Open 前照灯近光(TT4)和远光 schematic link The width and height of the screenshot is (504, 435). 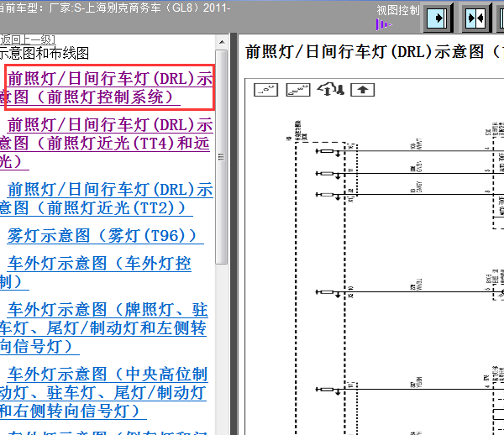106,143
